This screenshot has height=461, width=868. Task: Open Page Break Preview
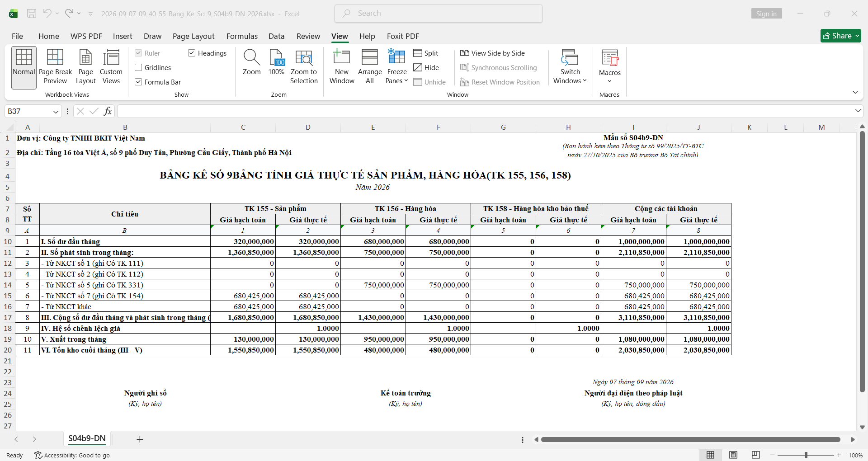pos(55,68)
